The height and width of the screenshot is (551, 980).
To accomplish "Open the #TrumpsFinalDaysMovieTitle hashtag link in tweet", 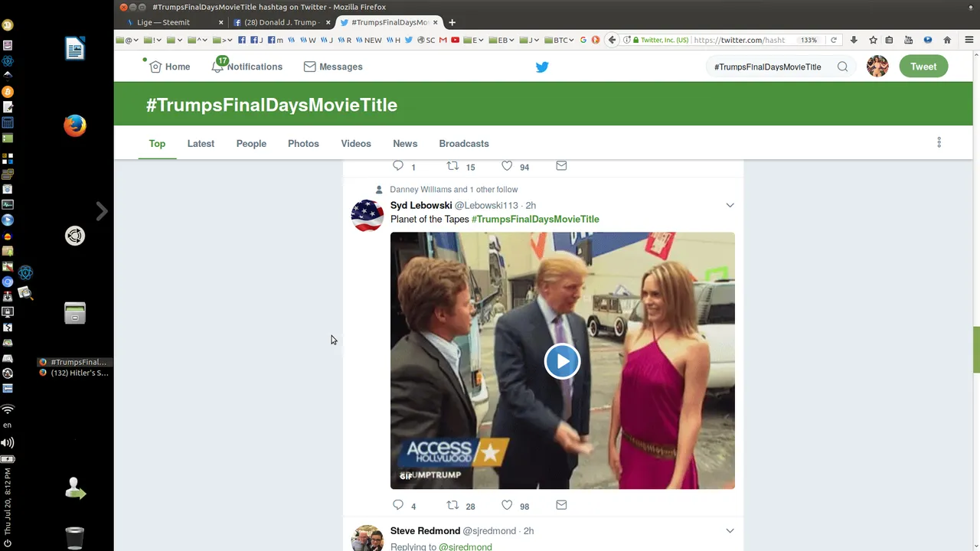I will click(x=535, y=219).
